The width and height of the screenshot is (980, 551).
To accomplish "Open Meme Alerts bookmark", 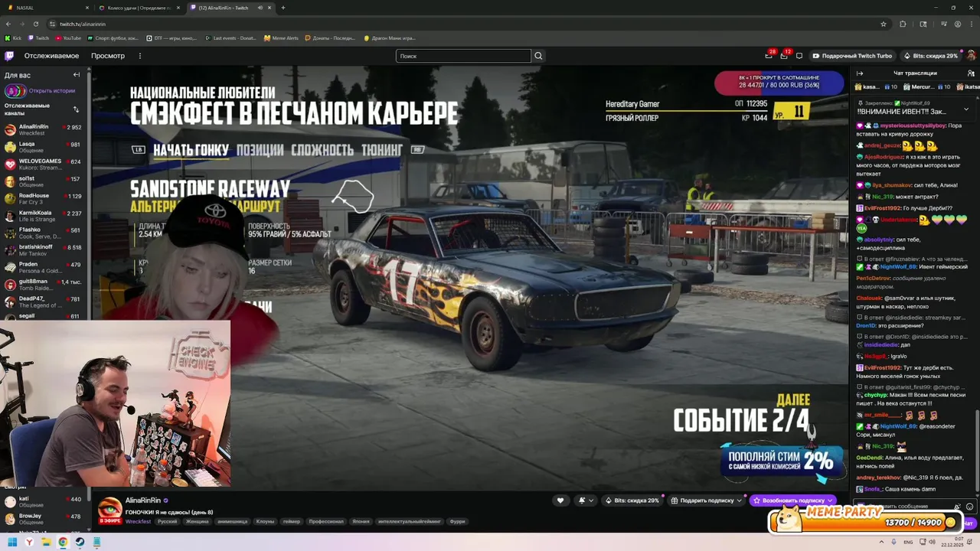I will [281, 38].
